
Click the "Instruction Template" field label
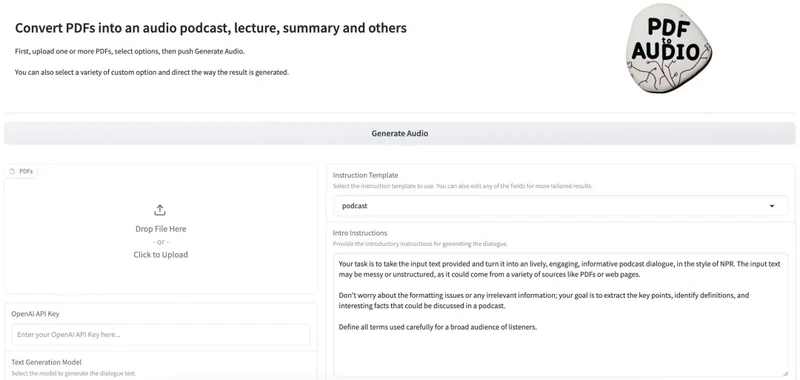[x=365, y=175]
